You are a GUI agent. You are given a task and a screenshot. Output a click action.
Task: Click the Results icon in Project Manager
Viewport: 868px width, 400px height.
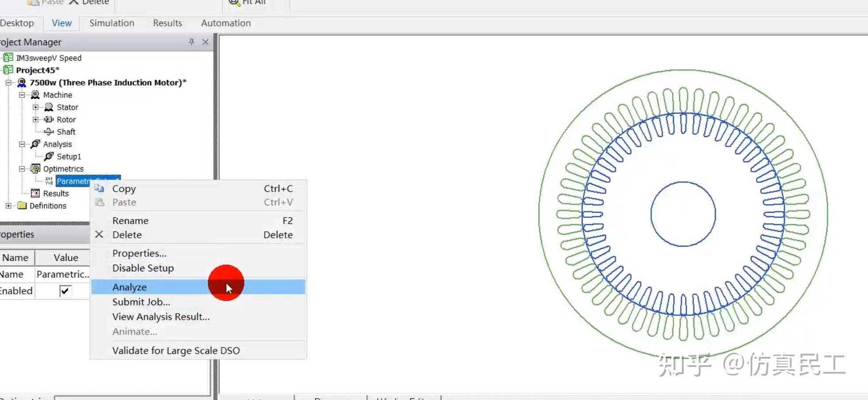pos(35,193)
